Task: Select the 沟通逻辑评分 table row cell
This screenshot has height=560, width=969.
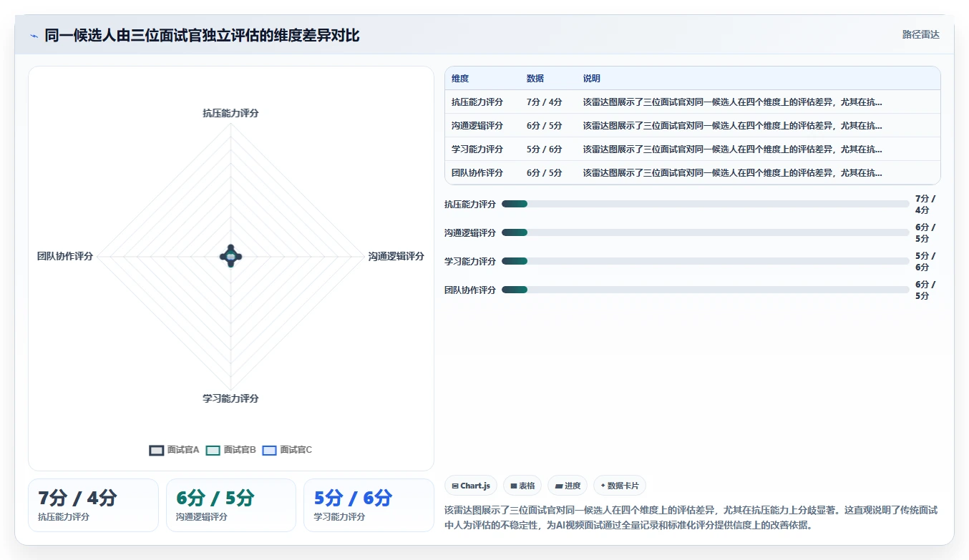Action: (x=477, y=126)
